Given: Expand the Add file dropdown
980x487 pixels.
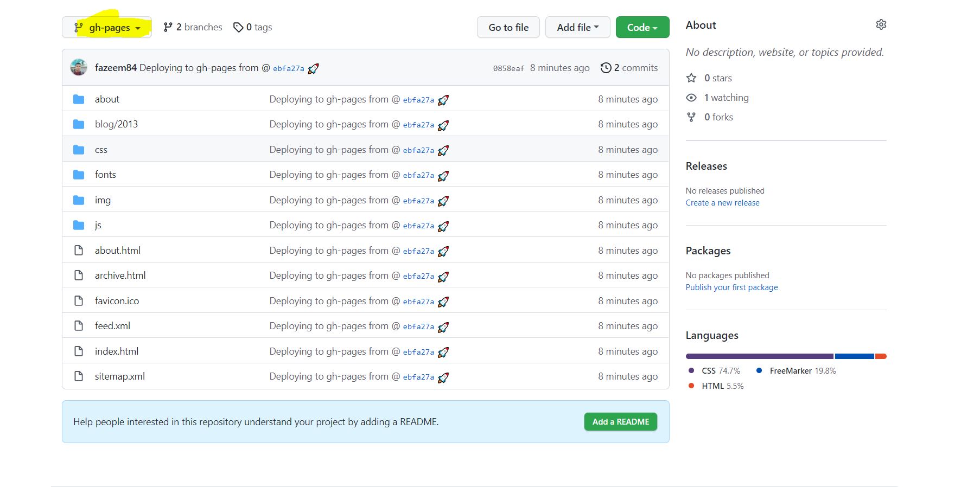Looking at the screenshot, I should click(578, 28).
